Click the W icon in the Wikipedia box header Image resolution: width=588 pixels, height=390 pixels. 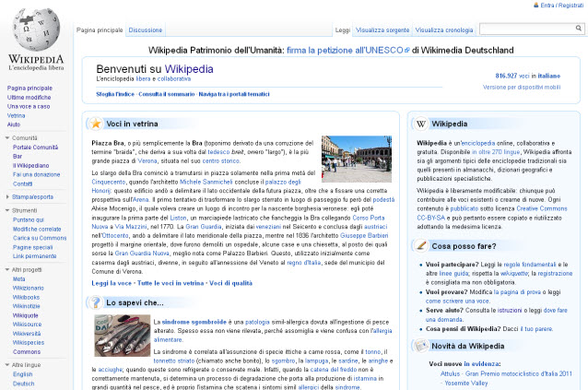421,123
